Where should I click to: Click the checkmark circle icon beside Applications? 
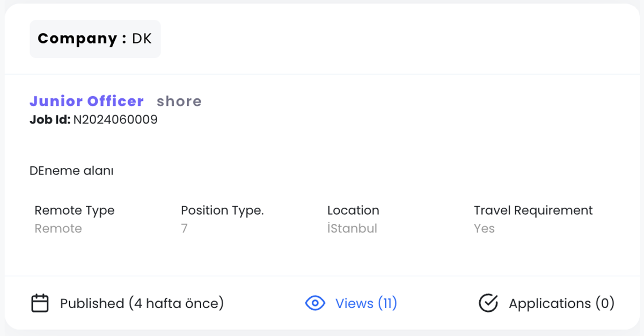tap(488, 303)
